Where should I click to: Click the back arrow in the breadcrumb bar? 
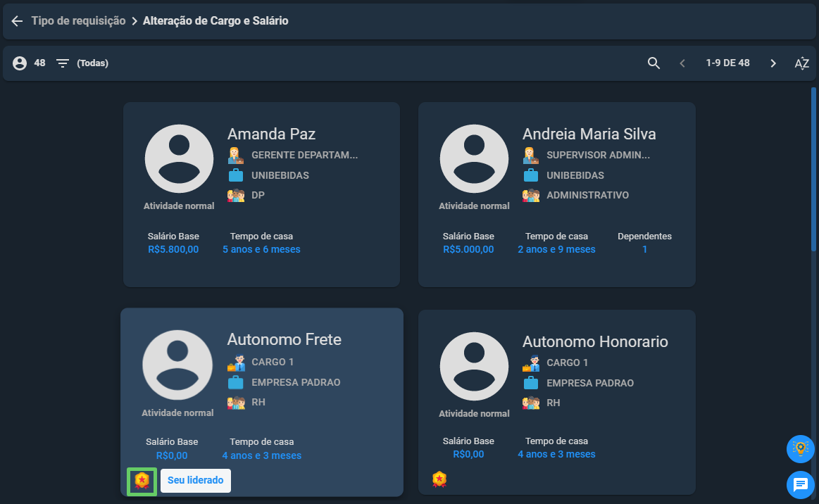coord(17,21)
